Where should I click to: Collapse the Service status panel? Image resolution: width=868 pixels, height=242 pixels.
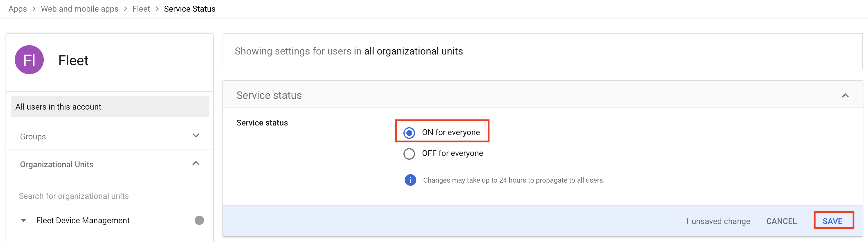pos(846,95)
